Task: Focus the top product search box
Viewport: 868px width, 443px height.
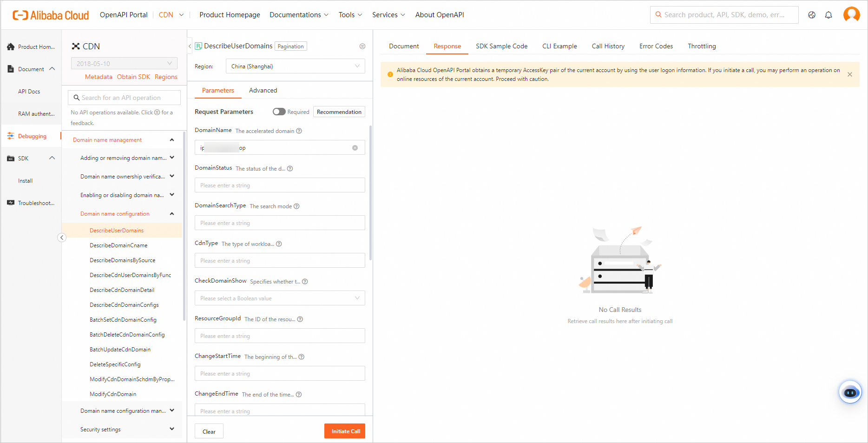Action: [x=724, y=15]
